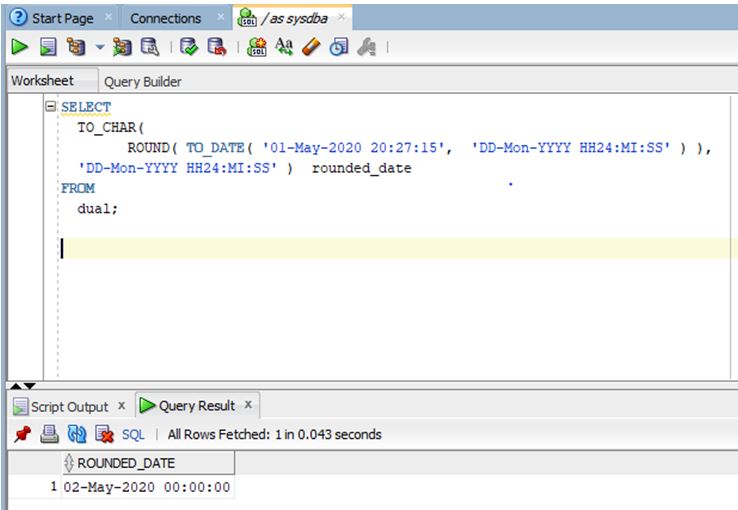Screen dimensions: 738x510
Task: Switch to the Script Output tab
Action: click(x=69, y=406)
